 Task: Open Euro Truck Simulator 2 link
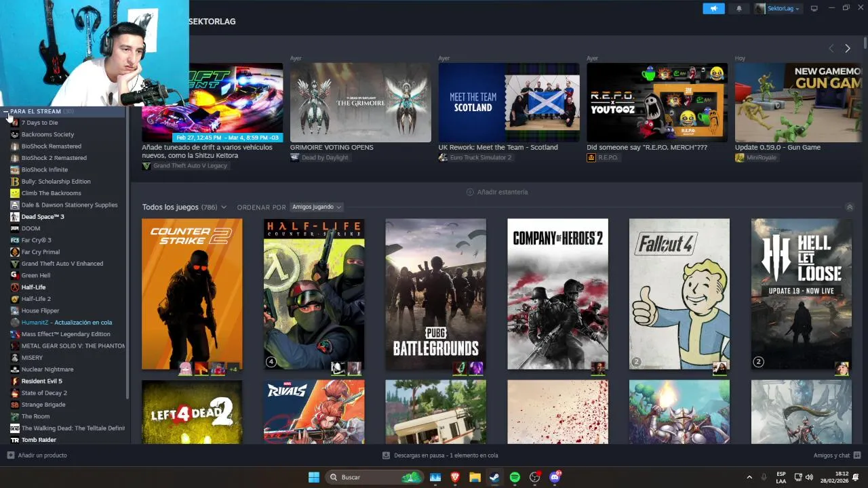[x=475, y=157]
